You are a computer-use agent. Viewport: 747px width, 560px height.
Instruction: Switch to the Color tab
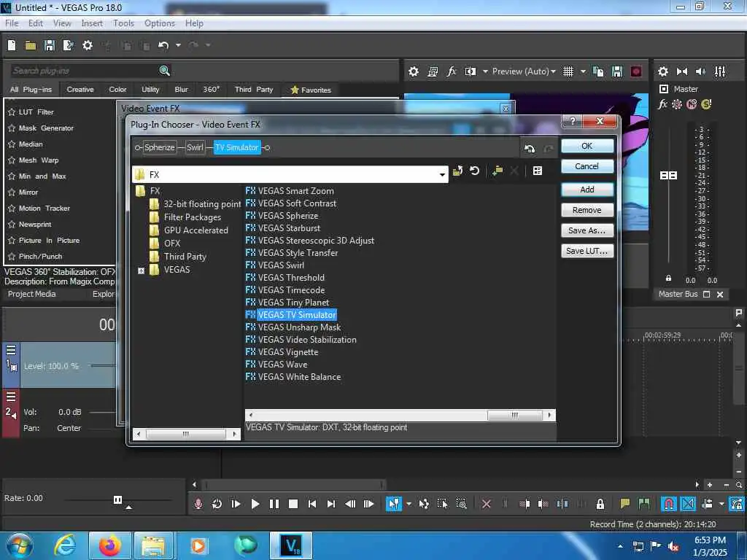pyautogui.click(x=117, y=90)
